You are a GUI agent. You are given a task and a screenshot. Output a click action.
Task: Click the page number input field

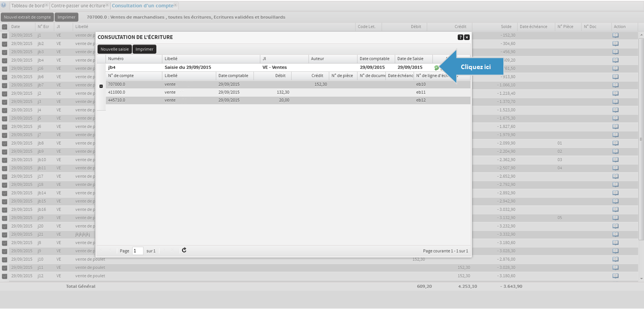[137, 251]
